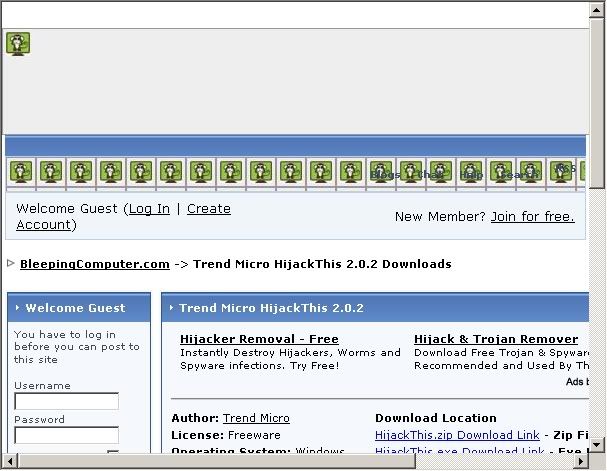Screen dimensions: 607x471
Task: Click the vertical scrollbar up arrow
Action: coord(597,10)
